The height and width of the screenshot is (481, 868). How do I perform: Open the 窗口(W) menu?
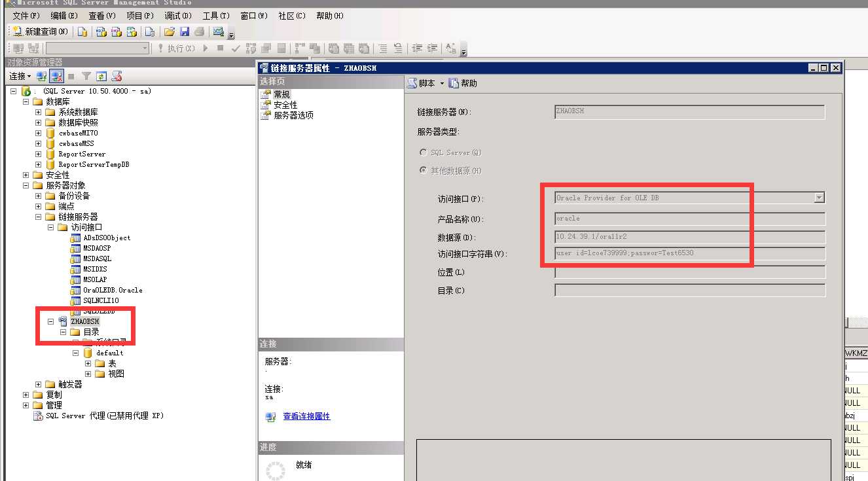pos(254,16)
